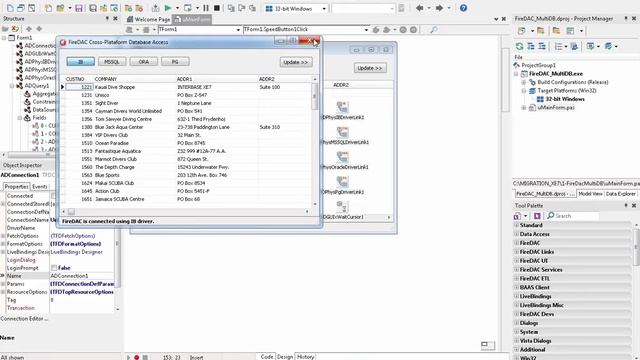Pin the Structure panel
Image resolution: width=640 pixels, height=360 pixels.
point(107,18)
